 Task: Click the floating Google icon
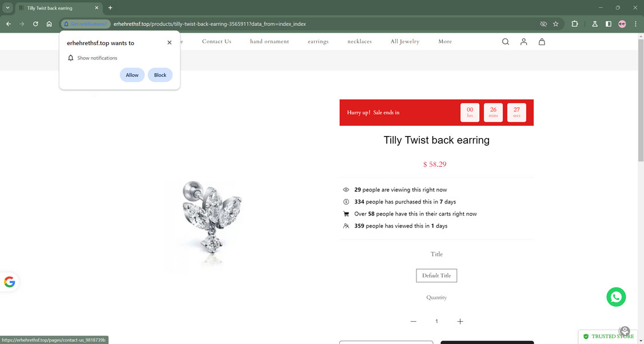click(10, 282)
